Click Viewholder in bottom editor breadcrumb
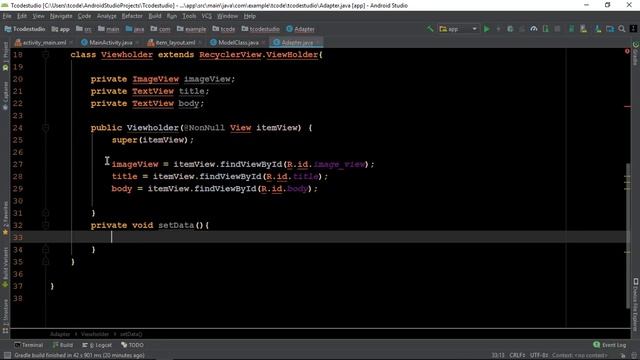 [95, 334]
